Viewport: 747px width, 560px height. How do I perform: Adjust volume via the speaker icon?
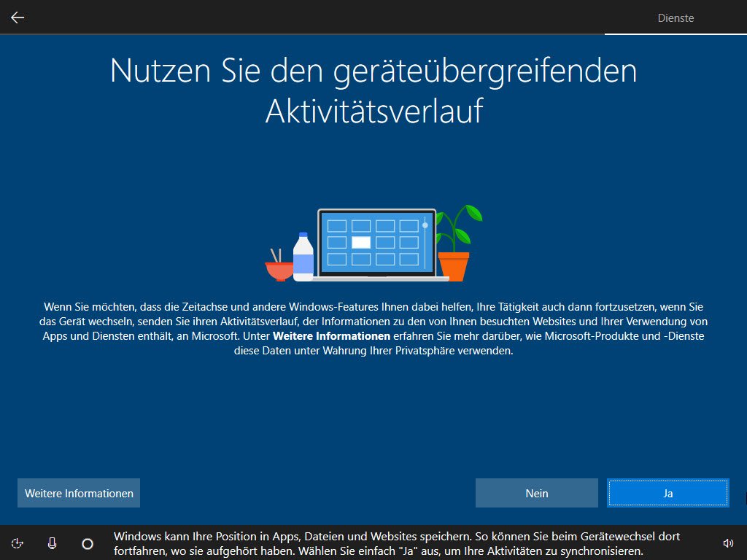click(x=728, y=543)
